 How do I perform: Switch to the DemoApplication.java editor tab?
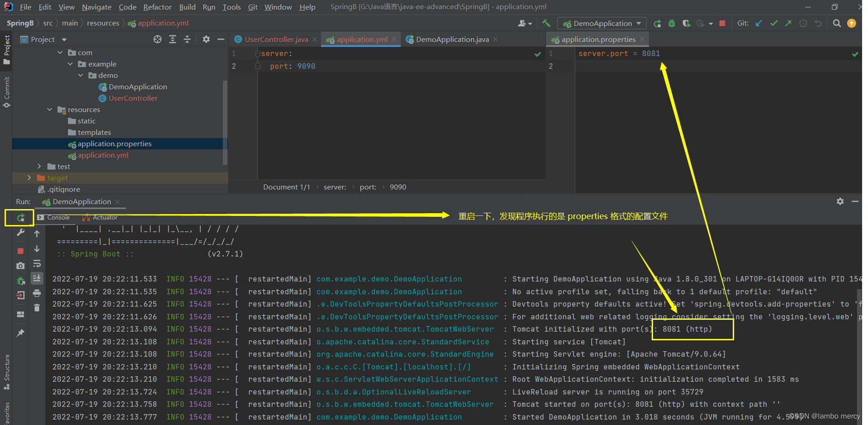[452, 39]
